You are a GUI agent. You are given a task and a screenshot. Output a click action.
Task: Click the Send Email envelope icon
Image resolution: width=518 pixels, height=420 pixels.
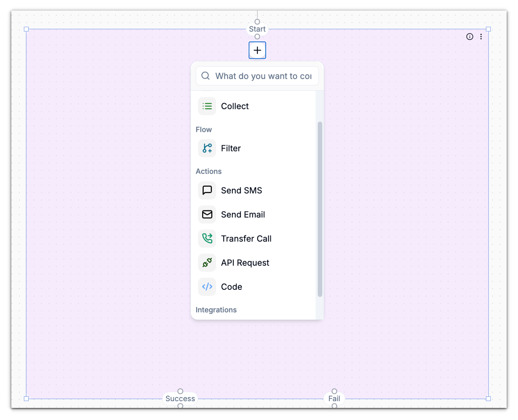(207, 214)
